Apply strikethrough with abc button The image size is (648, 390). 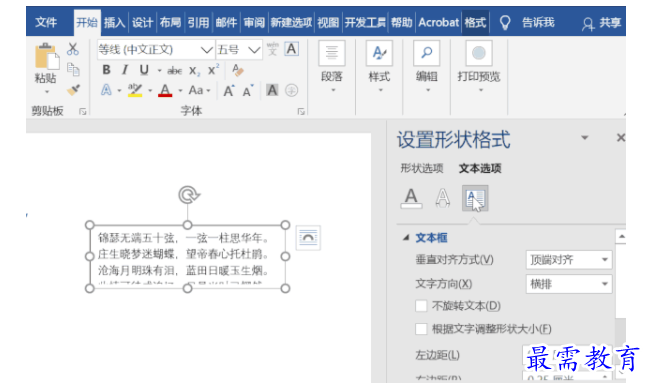coord(174,71)
